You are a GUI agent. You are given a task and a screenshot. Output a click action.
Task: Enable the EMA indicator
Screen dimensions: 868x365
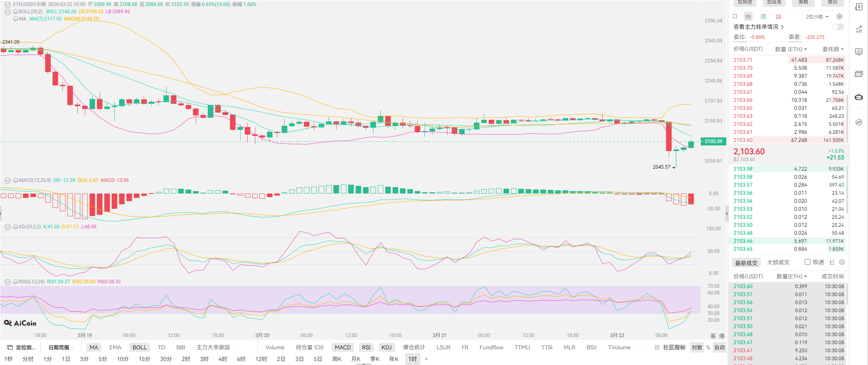click(115, 347)
